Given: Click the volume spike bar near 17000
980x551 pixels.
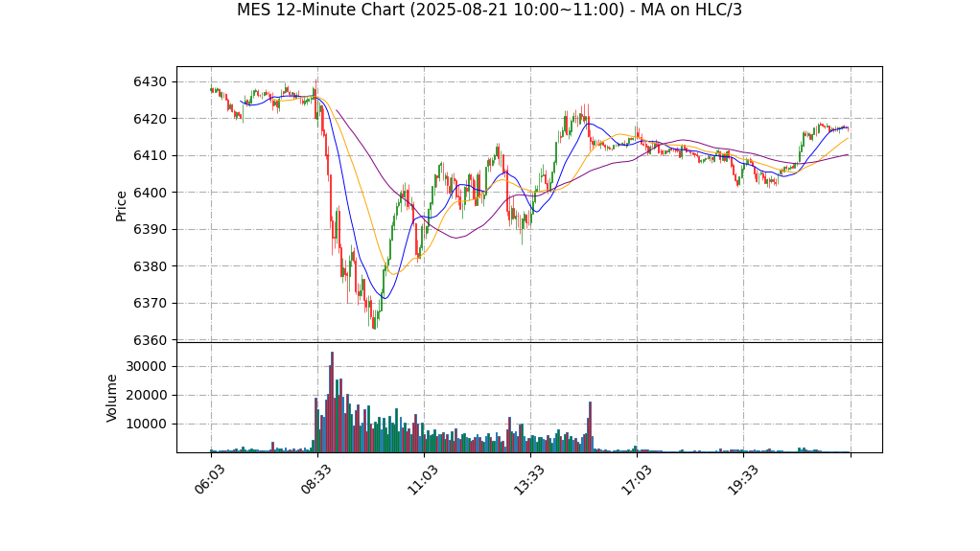Looking at the screenshot, I should [590, 427].
